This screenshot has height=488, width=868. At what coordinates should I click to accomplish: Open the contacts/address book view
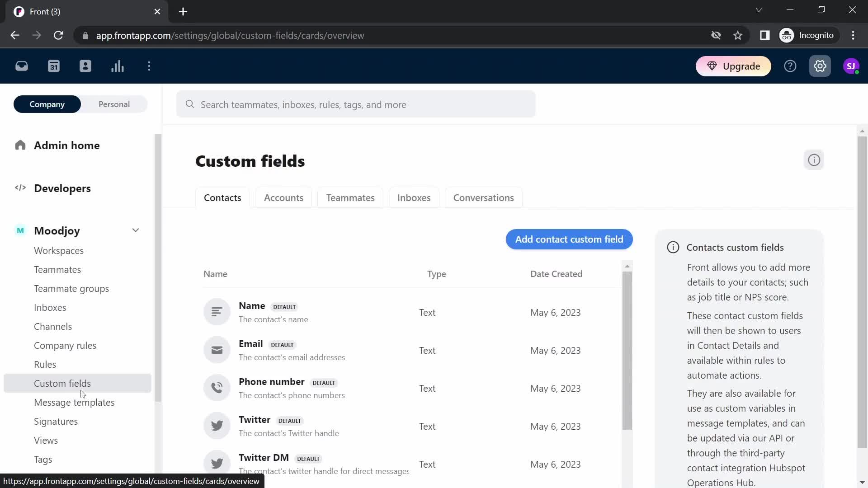[85, 66]
